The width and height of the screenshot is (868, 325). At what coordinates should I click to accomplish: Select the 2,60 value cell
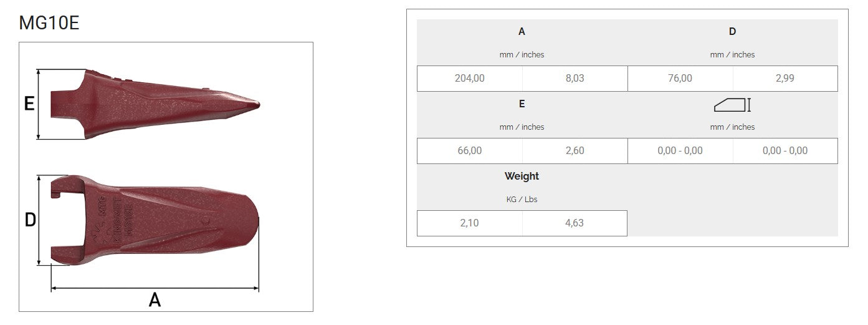[x=574, y=151]
